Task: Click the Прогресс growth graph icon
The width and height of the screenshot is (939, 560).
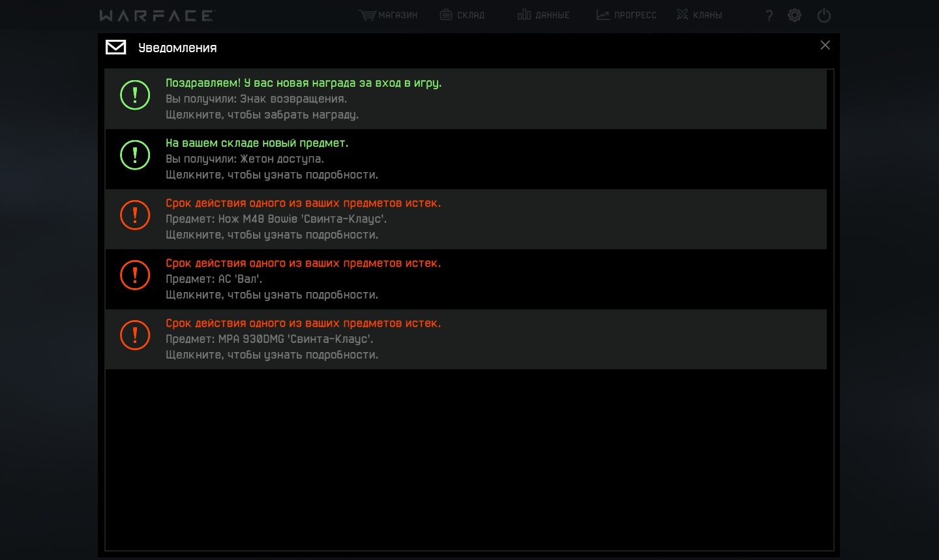Action: (603, 14)
